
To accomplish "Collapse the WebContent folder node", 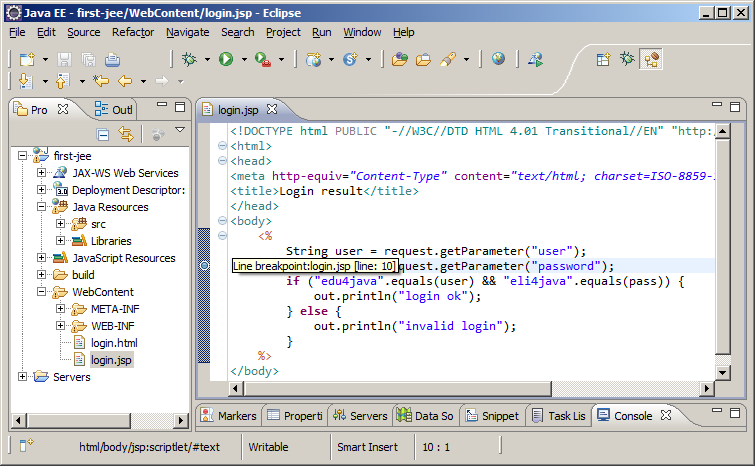I will [41, 292].
